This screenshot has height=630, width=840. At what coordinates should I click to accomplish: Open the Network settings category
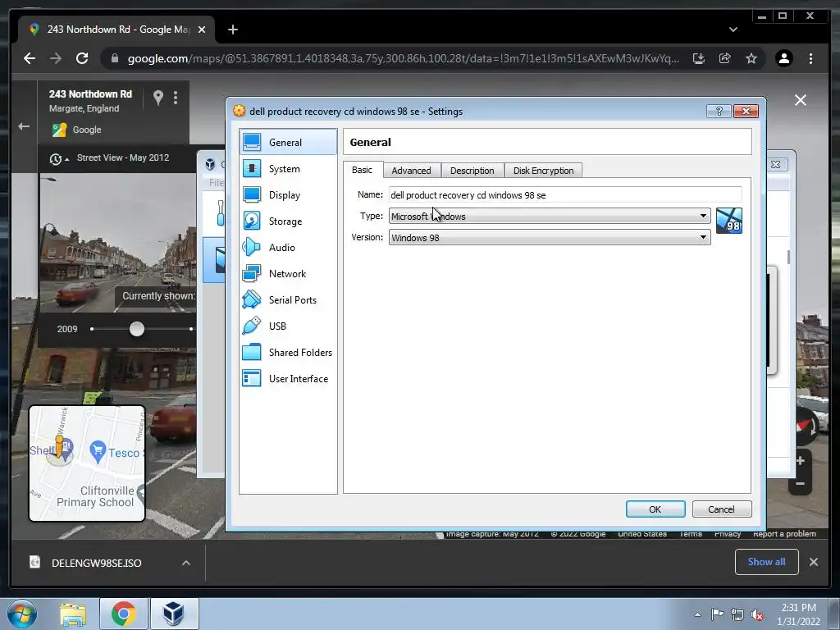288,274
